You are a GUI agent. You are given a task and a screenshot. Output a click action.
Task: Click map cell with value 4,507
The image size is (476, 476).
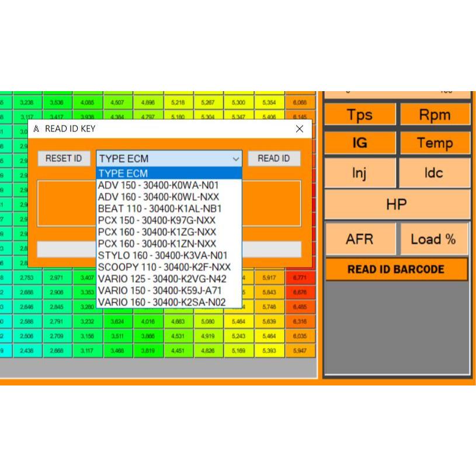pyautogui.click(x=117, y=103)
